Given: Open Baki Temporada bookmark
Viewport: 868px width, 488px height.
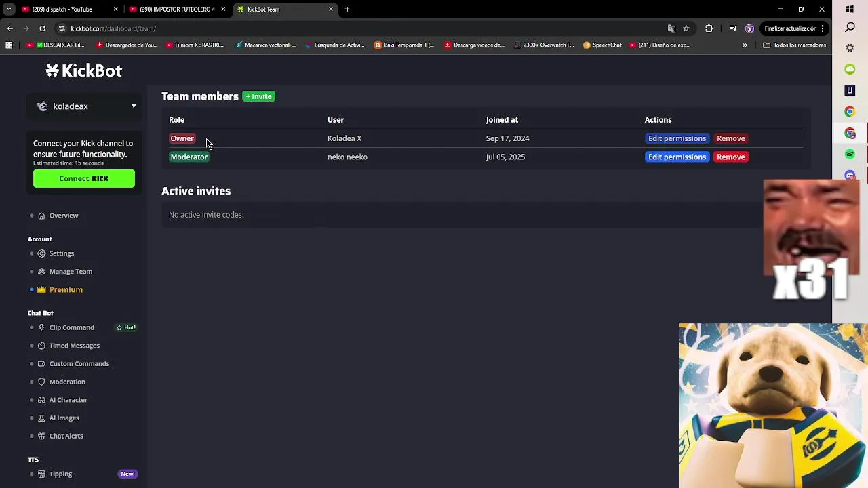Looking at the screenshot, I should [x=404, y=45].
